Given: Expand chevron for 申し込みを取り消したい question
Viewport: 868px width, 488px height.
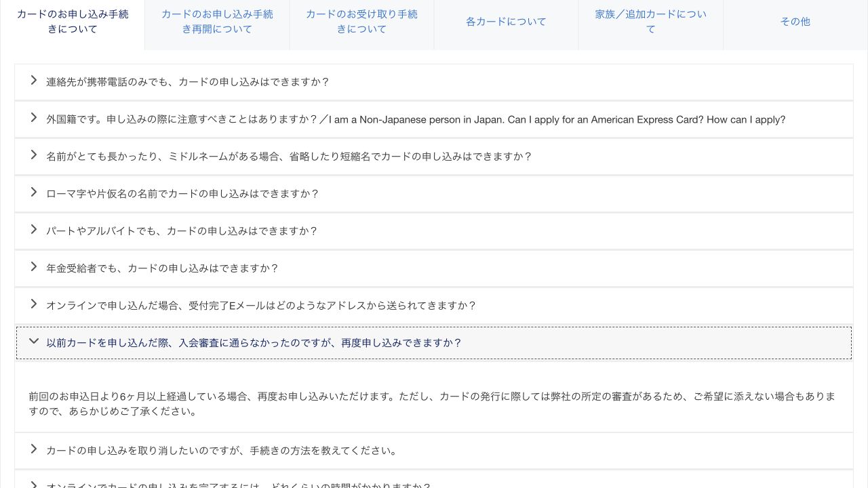Looking at the screenshot, I should point(33,449).
